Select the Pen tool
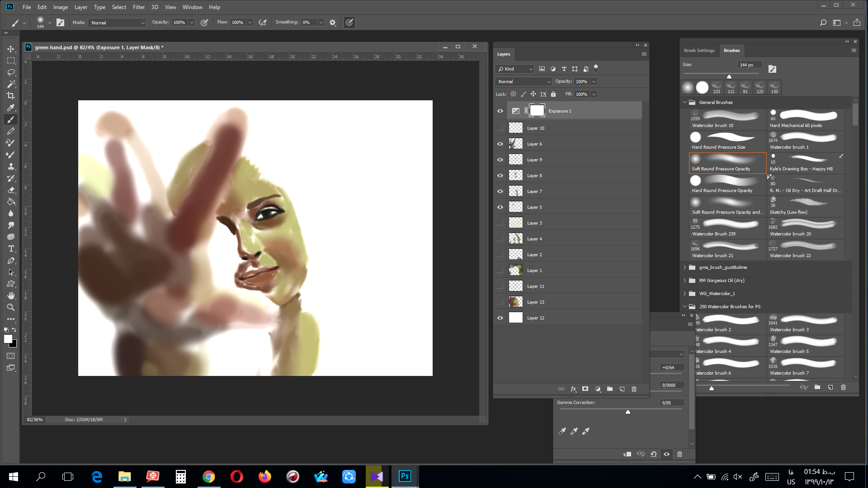This screenshot has width=868, height=488. coord(11,260)
